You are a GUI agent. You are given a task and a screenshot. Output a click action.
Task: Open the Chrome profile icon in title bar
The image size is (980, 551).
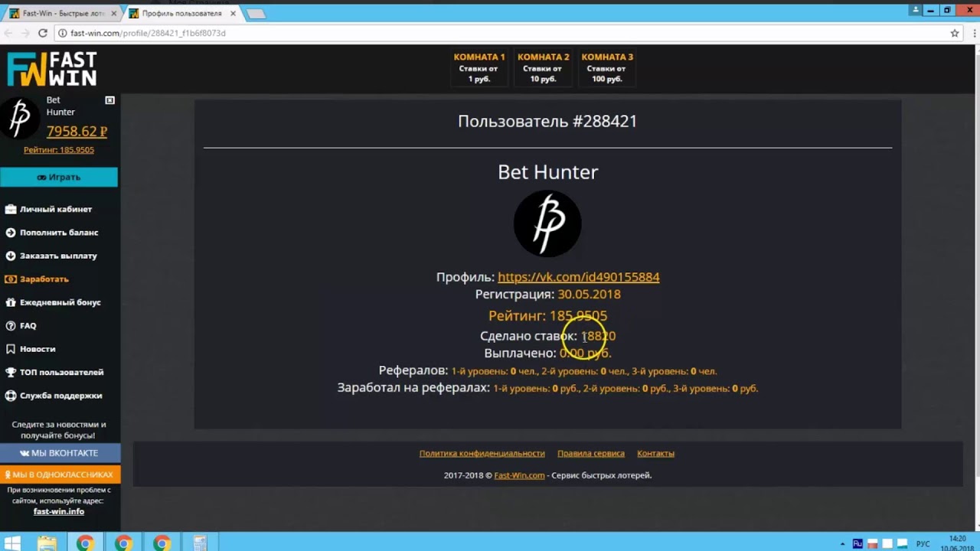(916, 10)
